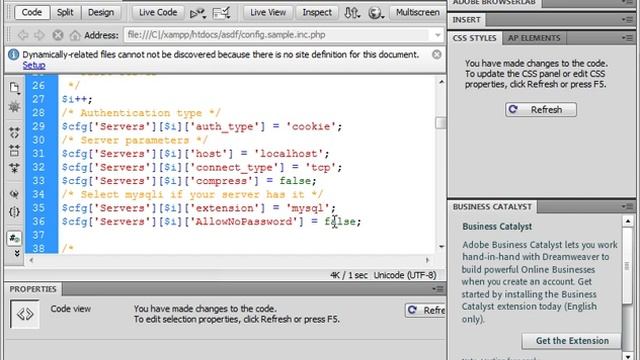Open the Insert panel tab

point(467,20)
